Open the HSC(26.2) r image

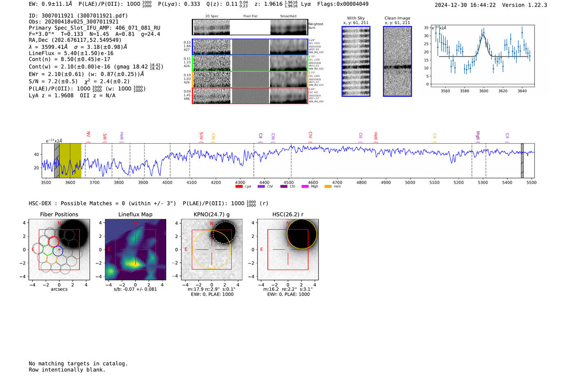(x=288, y=249)
